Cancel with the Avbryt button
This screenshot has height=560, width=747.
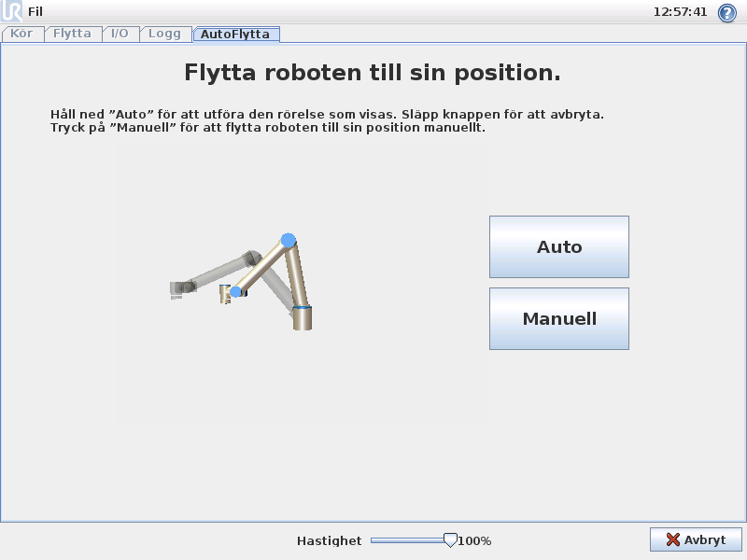[696, 539]
